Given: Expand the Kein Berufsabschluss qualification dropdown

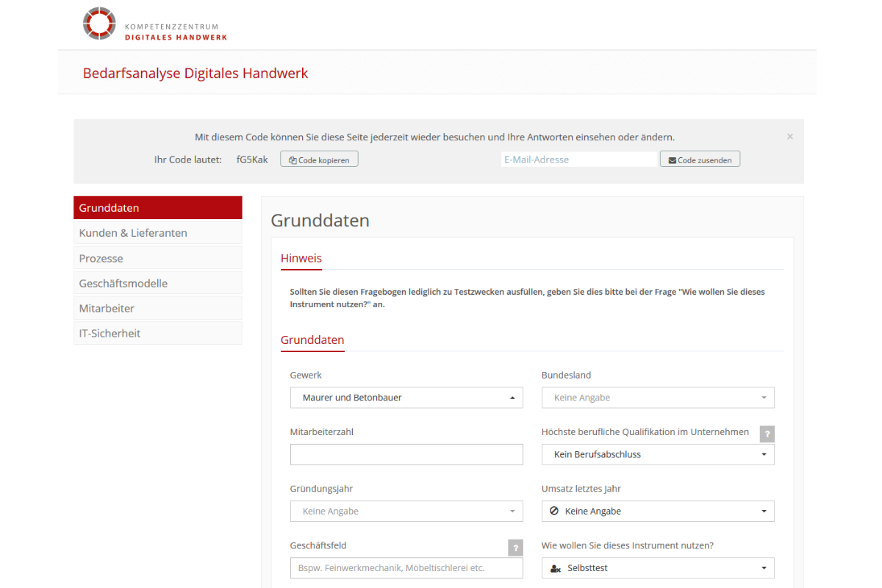Looking at the screenshot, I should coord(658,454).
